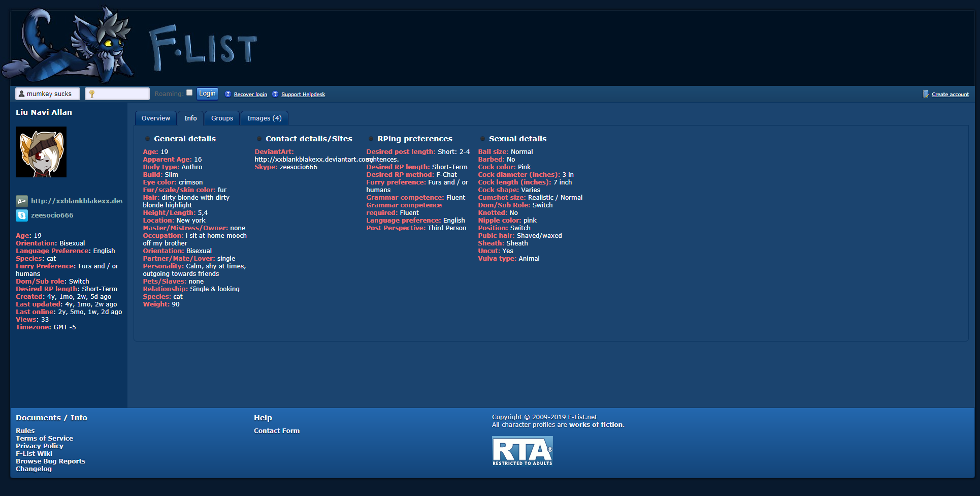980x496 pixels.
Task: Click the Contact details/Sites heading
Action: point(309,139)
